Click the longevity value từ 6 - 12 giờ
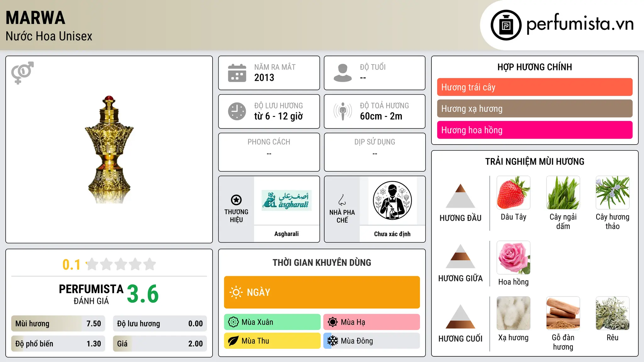644x362 pixels. click(279, 116)
